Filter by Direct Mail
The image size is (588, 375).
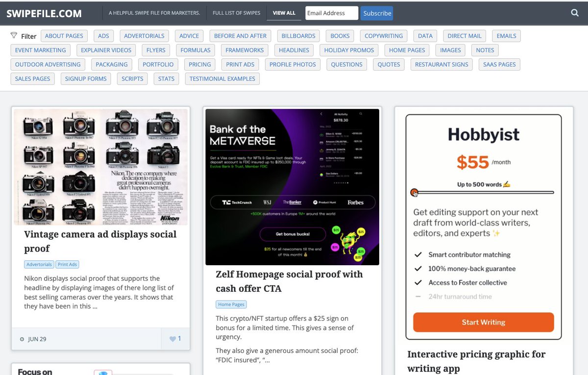(465, 36)
